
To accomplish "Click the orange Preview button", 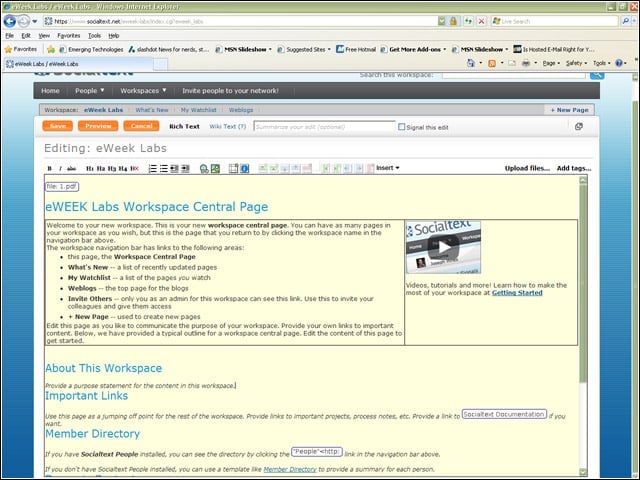I will pyautogui.click(x=98, y=126).
